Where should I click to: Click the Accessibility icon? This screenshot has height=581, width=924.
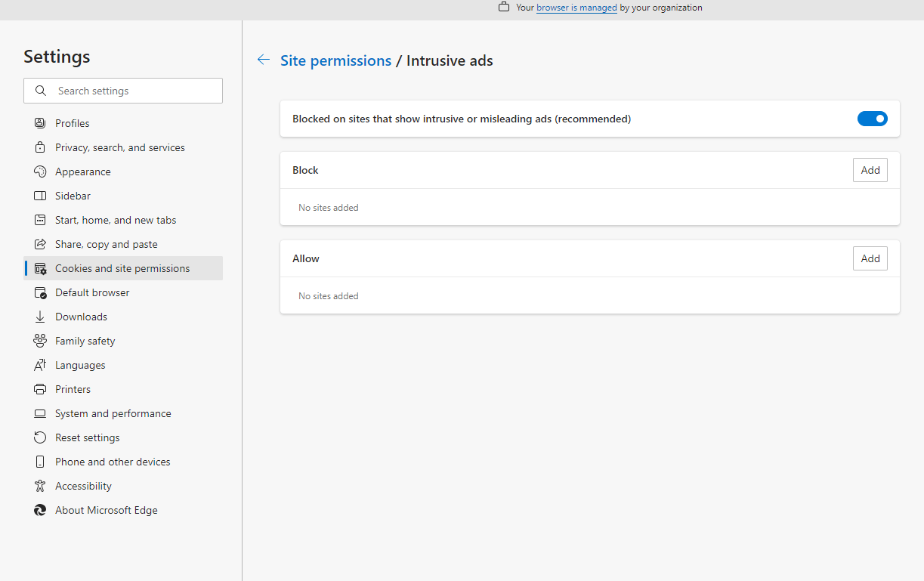[x=40, y=486]
